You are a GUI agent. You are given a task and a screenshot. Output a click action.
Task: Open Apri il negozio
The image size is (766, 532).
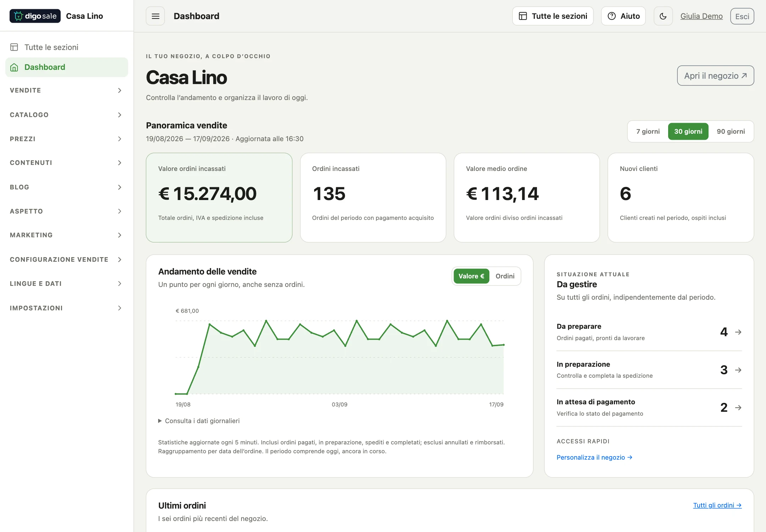[715, 76]
